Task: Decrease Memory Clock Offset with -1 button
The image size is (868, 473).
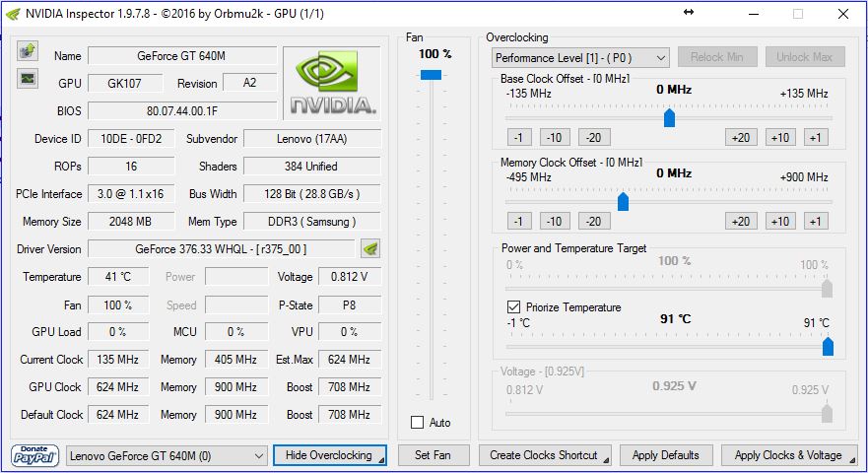Action: tap(519, 221)
